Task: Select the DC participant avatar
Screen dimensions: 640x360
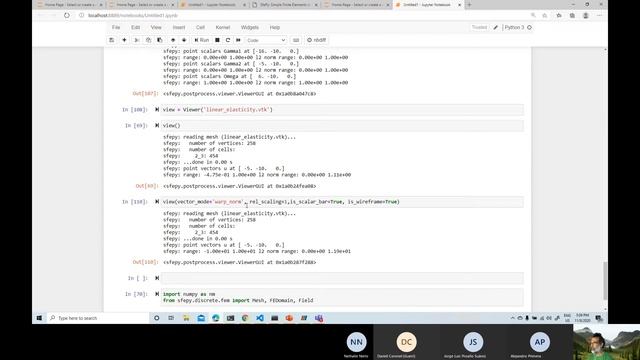Action: pos(406,342)
